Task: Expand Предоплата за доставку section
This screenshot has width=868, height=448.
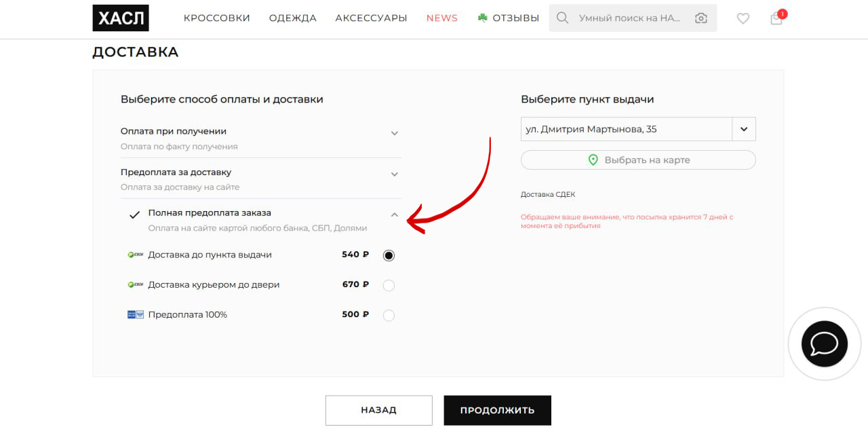Action: pos(395,174)
